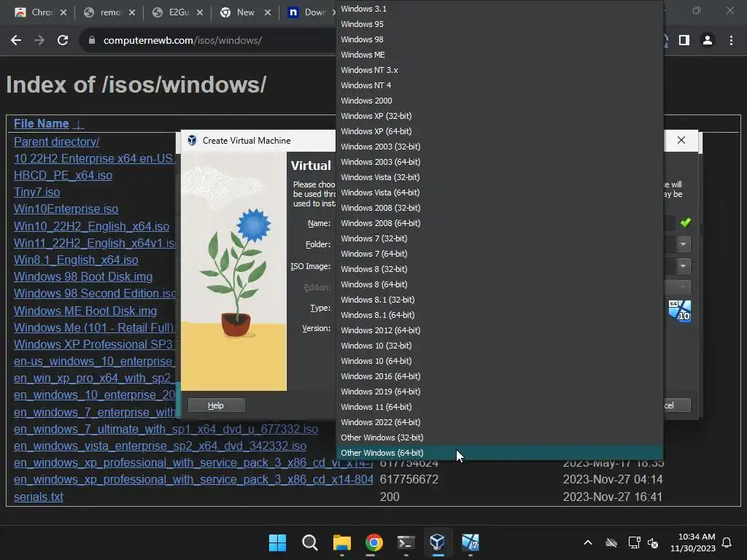Select Windows 2012 (64-bit) entry
Image resolution: width=747 pixels, height=560 pixels.
[499, 330]
